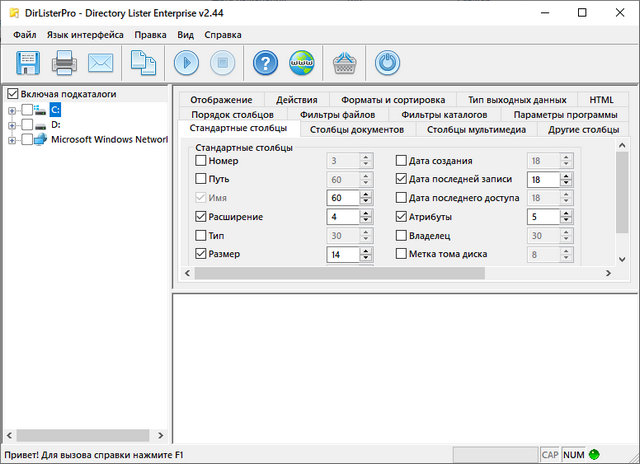
Task: Enable the Номер column checkbox
Action: (x=201, y=161)
